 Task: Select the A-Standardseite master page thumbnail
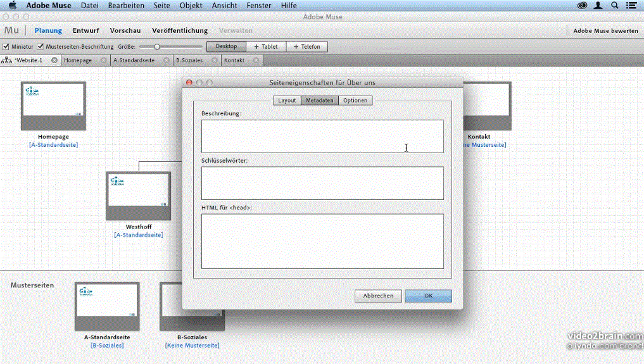click(x=107, y=306)
